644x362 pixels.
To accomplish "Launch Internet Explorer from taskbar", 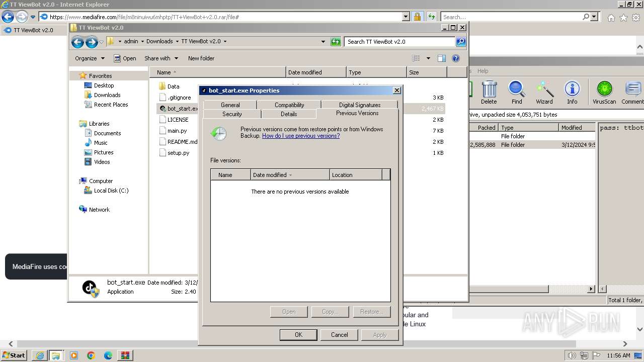I will click(40, 355).
